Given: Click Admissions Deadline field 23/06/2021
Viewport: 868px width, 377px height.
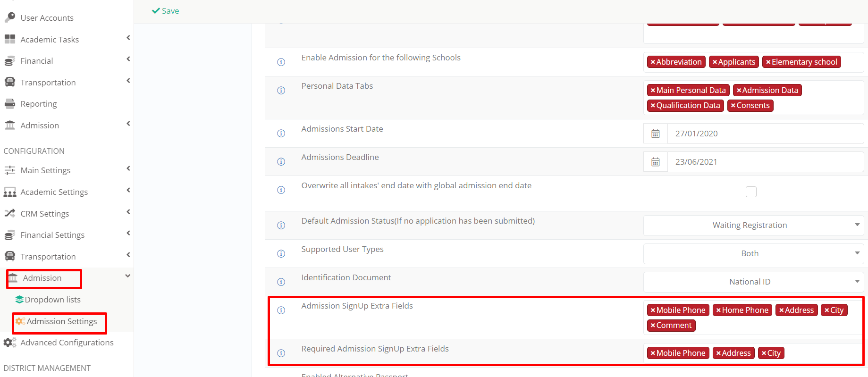Looking at the screenshot, I should pyautogui.click(x=766, y=162).
